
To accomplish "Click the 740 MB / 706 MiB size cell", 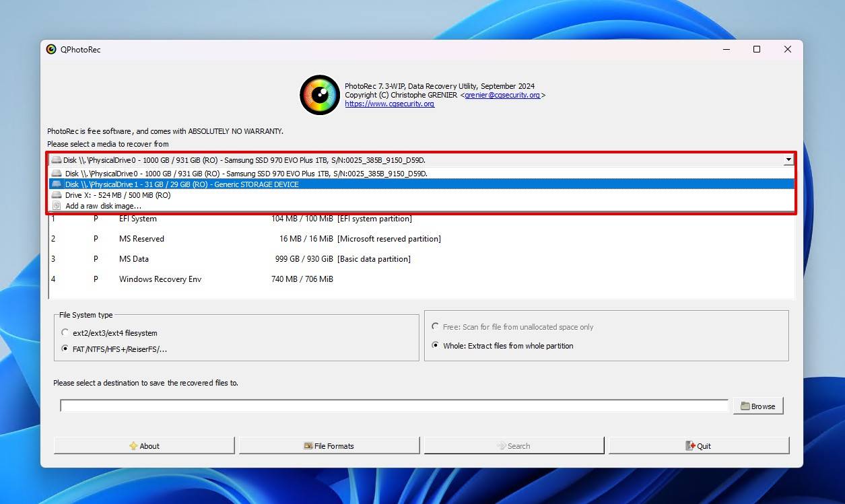I will click(302, 279).
